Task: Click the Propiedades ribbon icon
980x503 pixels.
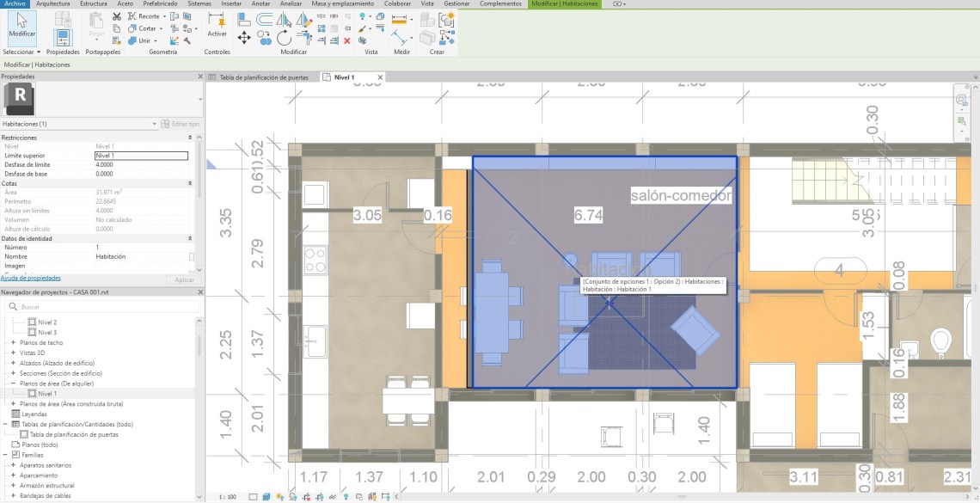Action: pos(62,35)
